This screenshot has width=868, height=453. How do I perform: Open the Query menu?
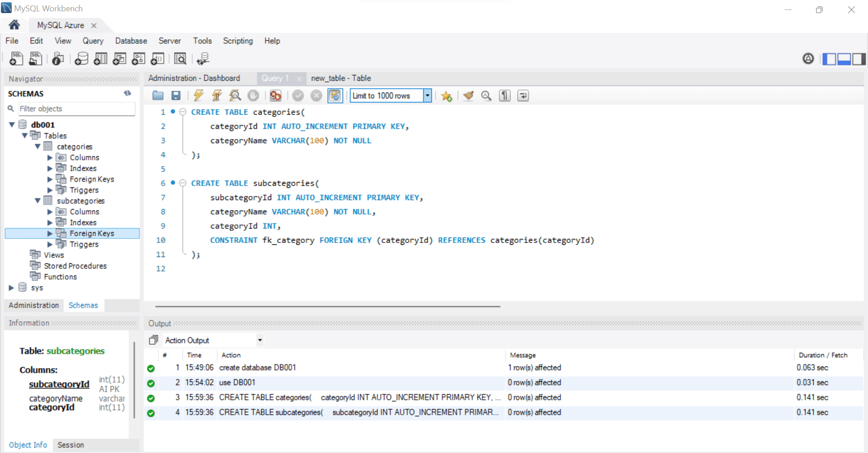93,41
